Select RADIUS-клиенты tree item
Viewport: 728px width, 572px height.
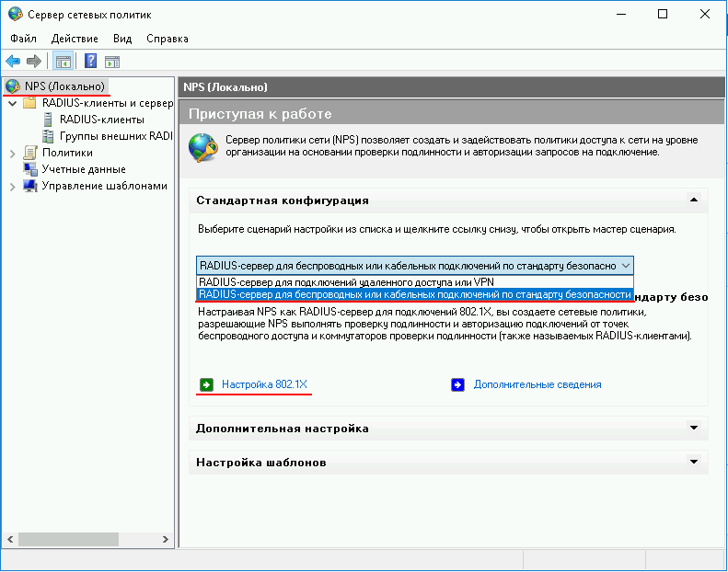(101, 120)
